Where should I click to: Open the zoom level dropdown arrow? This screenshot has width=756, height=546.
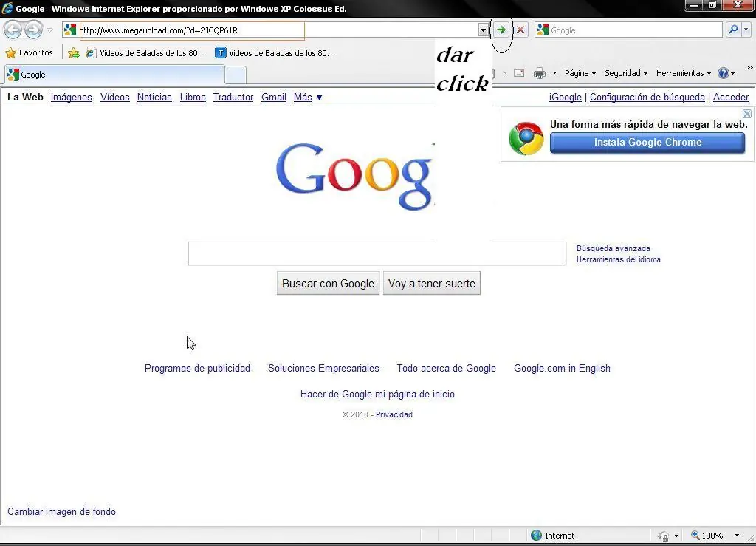pyautogui.click(x=737, y=536)
